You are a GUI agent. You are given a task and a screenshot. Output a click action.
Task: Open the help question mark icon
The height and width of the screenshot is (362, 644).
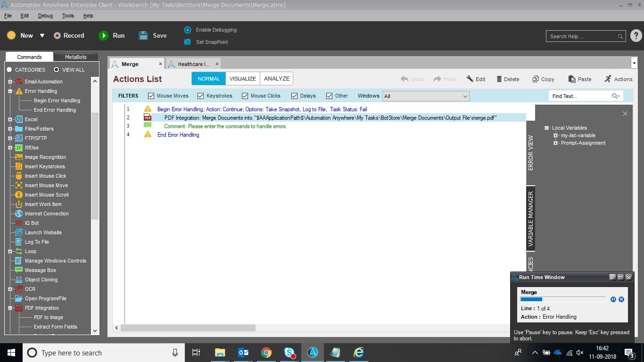(636, 36)
